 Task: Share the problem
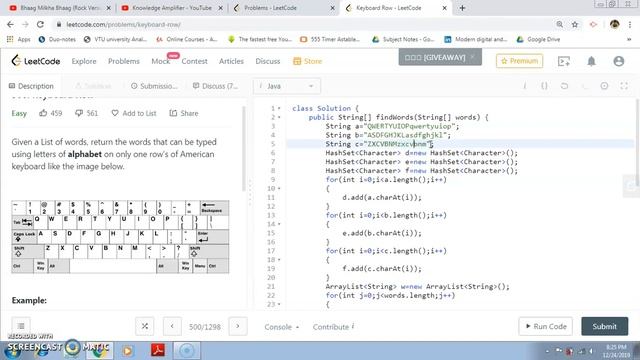pos(184,113)
